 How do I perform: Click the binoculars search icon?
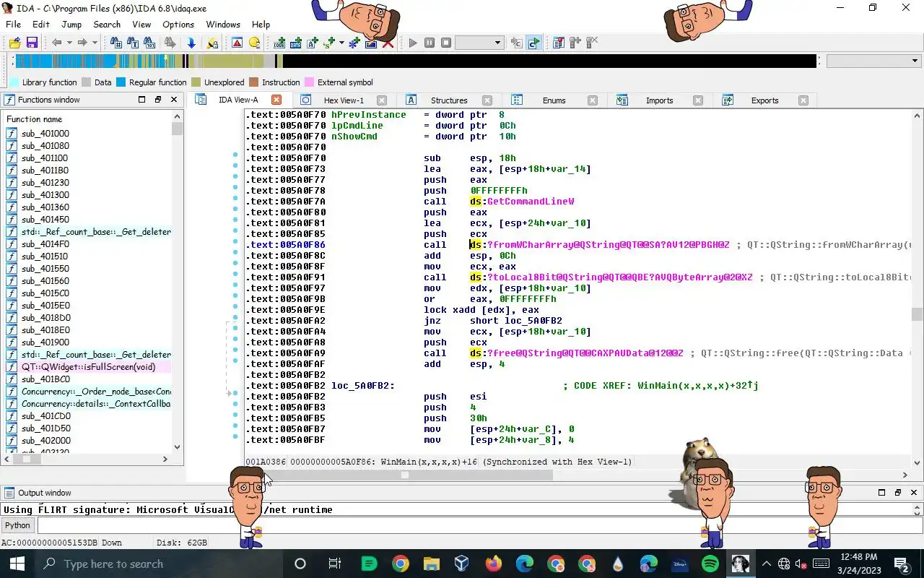pos(115,43)
